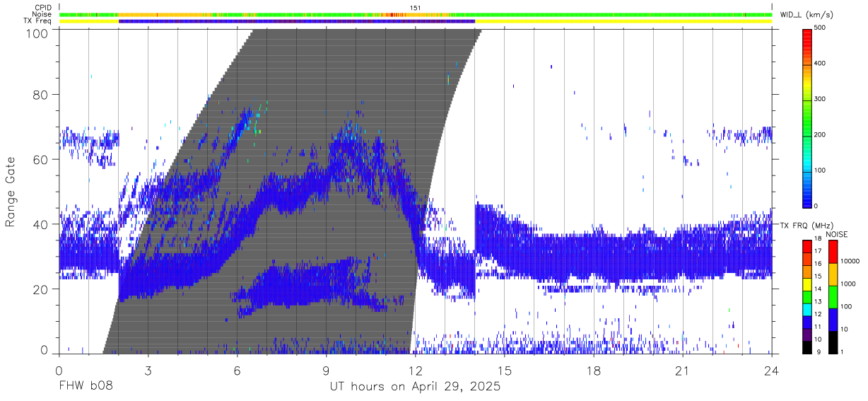Click the TX FRQ (MHz) legend title
Viewport: 868px width, 401px height.
807,226
